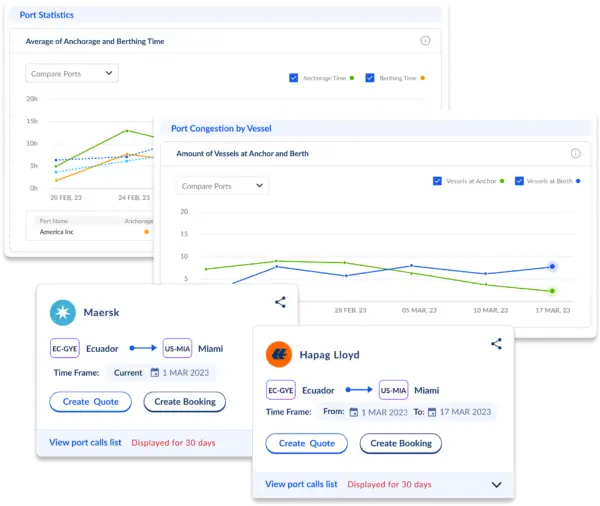600x506 pixels.
Task: Click the Maersk star logo
Action: [63, 312]
